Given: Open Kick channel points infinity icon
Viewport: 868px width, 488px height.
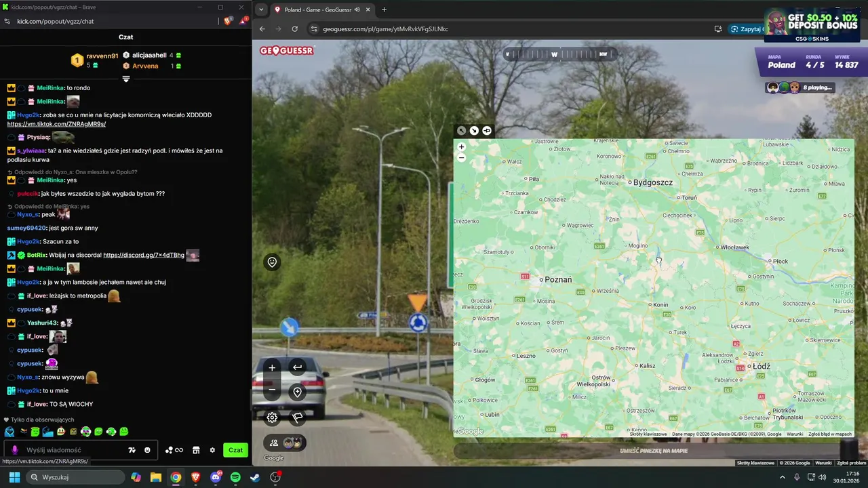Looking at the screenshot, I should (174, 450).
